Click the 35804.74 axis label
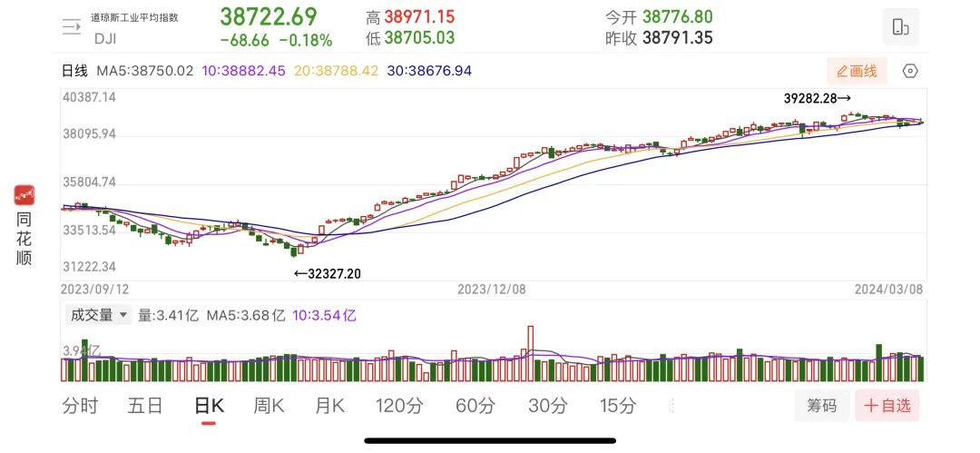980x453 pixels. click(89, 182)
